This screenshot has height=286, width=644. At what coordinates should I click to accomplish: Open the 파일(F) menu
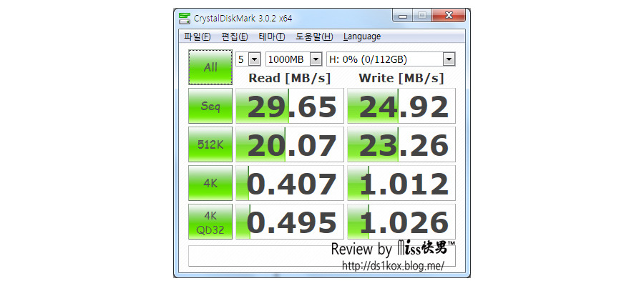[197, 36]
